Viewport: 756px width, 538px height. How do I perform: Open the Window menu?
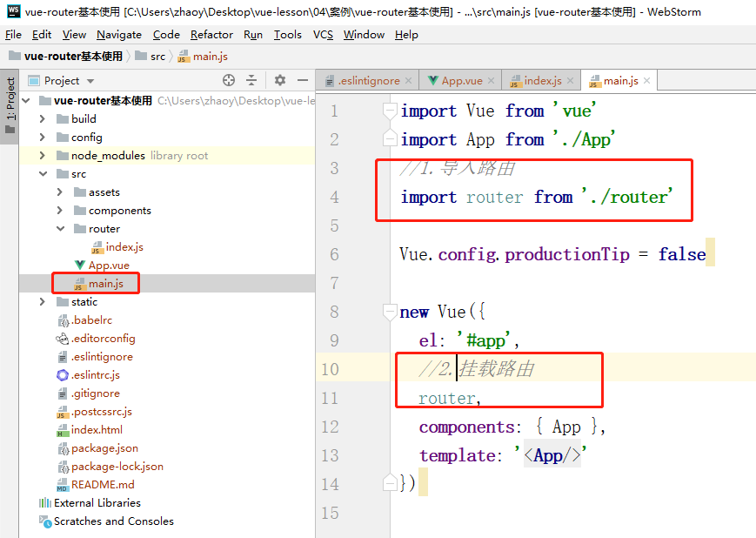[x=364, y=35]
